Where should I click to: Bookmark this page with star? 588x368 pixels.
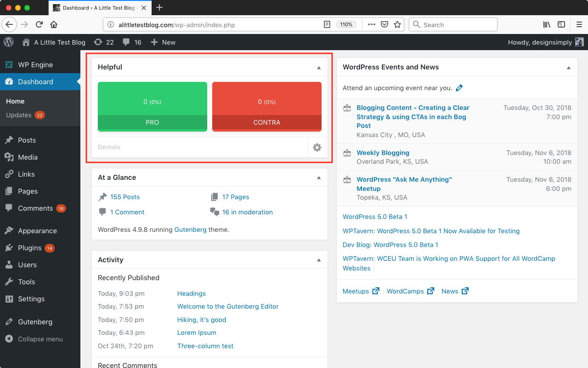click(x=397, y=24)
